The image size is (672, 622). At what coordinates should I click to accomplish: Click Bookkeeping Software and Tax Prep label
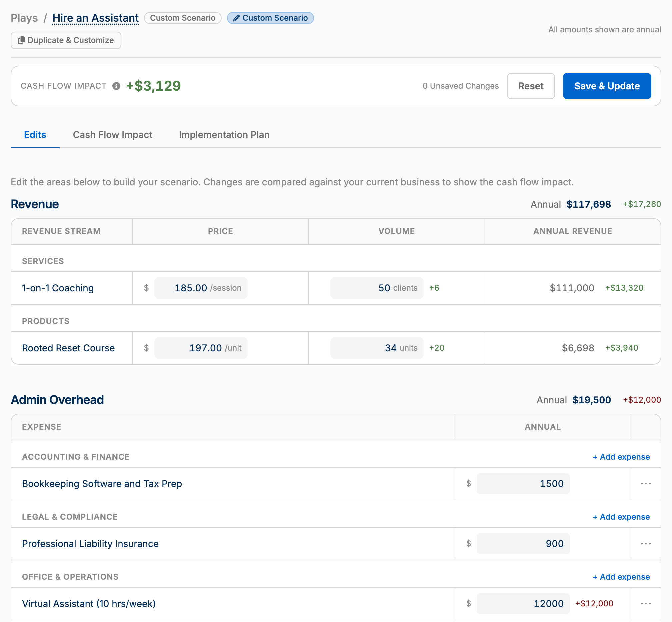pyautogui.click(x=102, y=484)
